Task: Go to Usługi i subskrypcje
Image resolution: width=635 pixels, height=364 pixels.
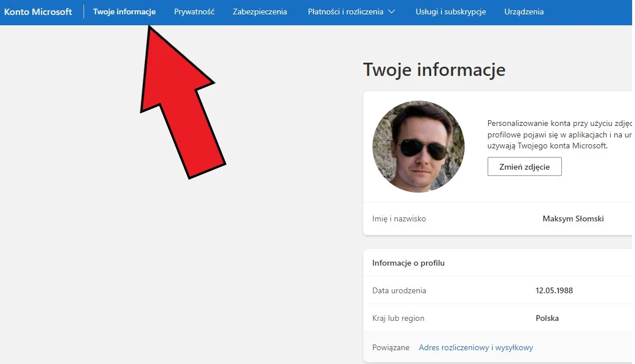Action: tap(450, 12)
